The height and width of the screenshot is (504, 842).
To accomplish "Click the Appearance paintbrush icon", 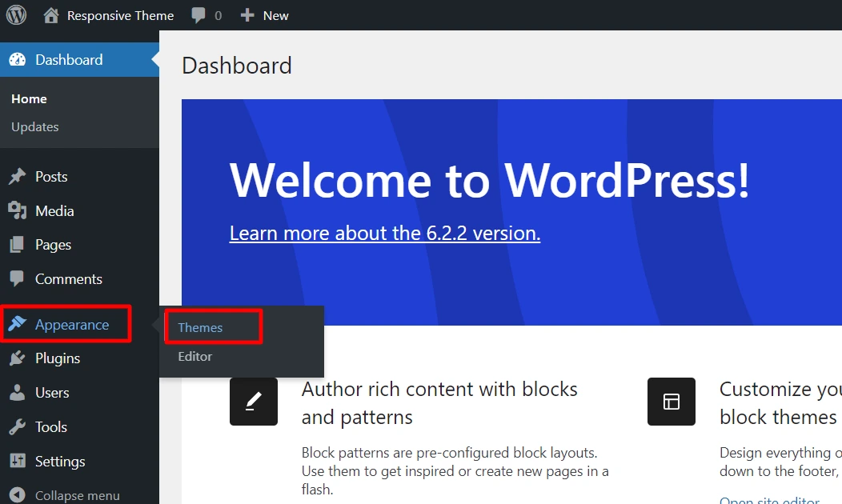I will [x=17, y=324].
